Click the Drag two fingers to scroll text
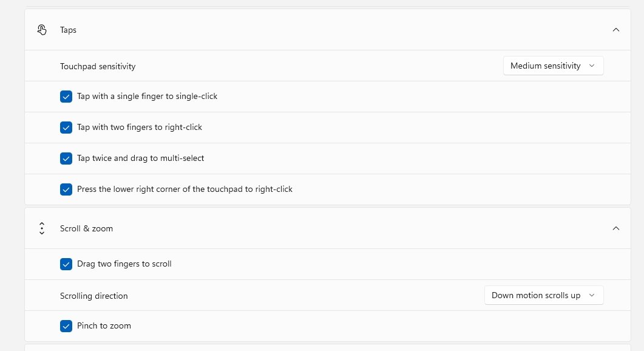644x351 pixels. point(124,264)
